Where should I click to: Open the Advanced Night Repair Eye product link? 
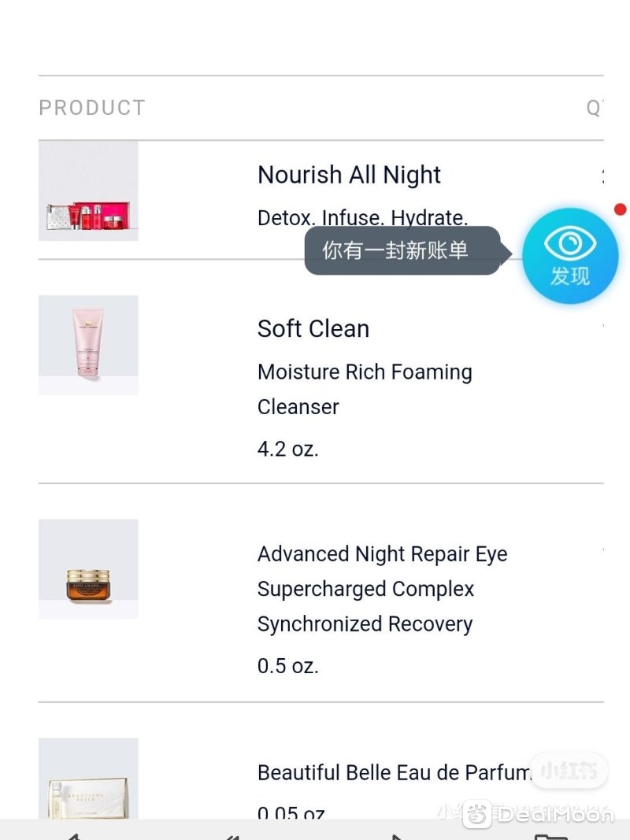point(383,554)
